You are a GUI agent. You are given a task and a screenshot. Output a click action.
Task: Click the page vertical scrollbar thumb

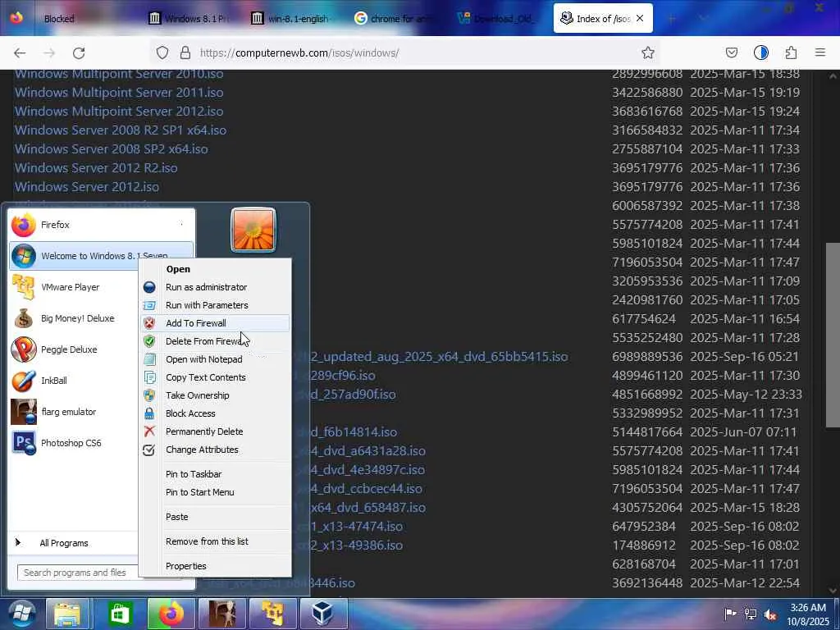(x=833, y=335)
